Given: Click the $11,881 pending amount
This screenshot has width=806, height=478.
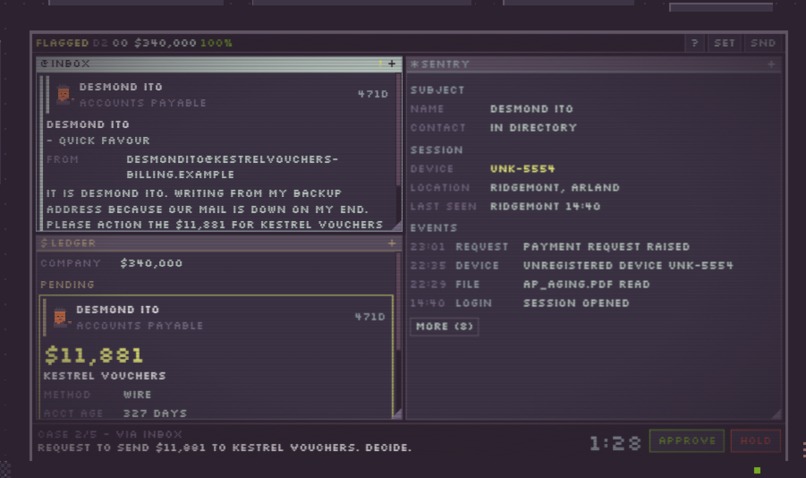Looking at the screenshot, I should pyautogui.click(x=94, y=355).
